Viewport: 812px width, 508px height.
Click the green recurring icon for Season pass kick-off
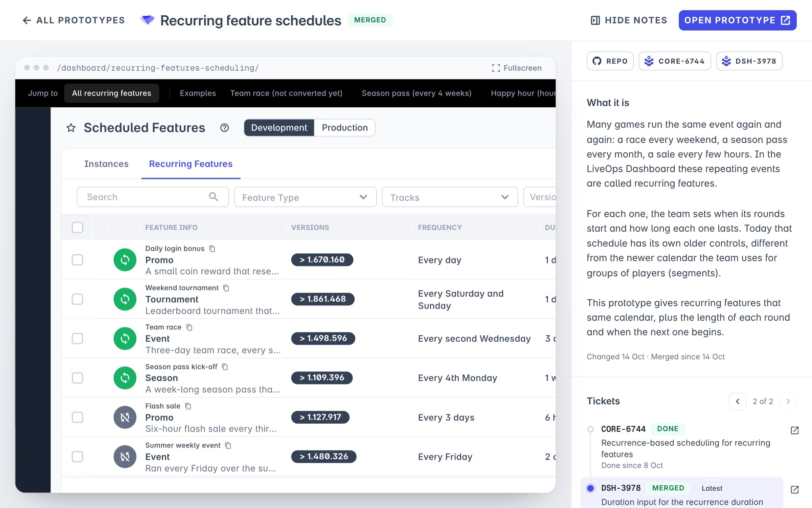pyautogui.click(x=125, y=378)
